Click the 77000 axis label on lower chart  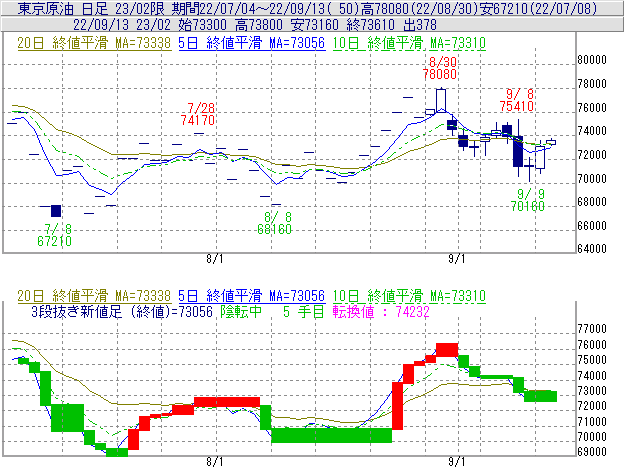pos(592,329)
